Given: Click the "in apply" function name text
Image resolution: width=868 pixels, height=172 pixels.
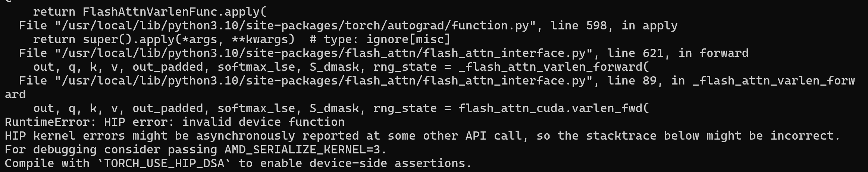Looking at the screenshot, I should 649,26.
